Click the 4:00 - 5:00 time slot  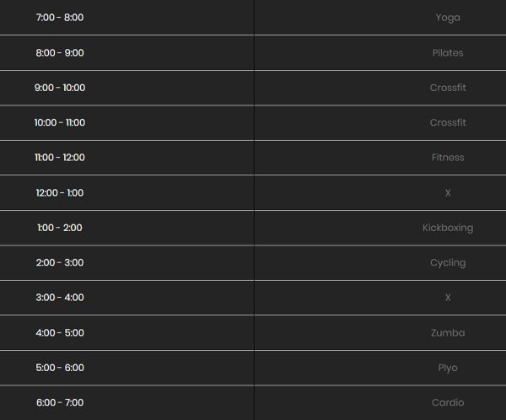[x=60, y=333]
